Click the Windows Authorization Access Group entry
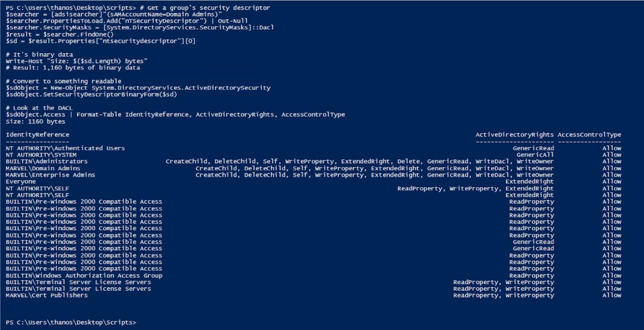Screen dimensions: 644x330 (84, 276)
